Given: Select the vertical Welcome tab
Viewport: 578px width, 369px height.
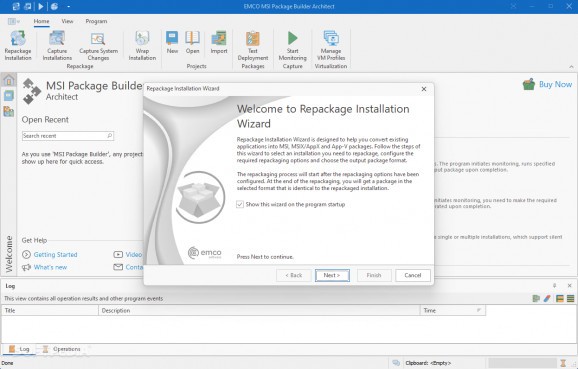Looking at the screenshot, I should point(8,254).
